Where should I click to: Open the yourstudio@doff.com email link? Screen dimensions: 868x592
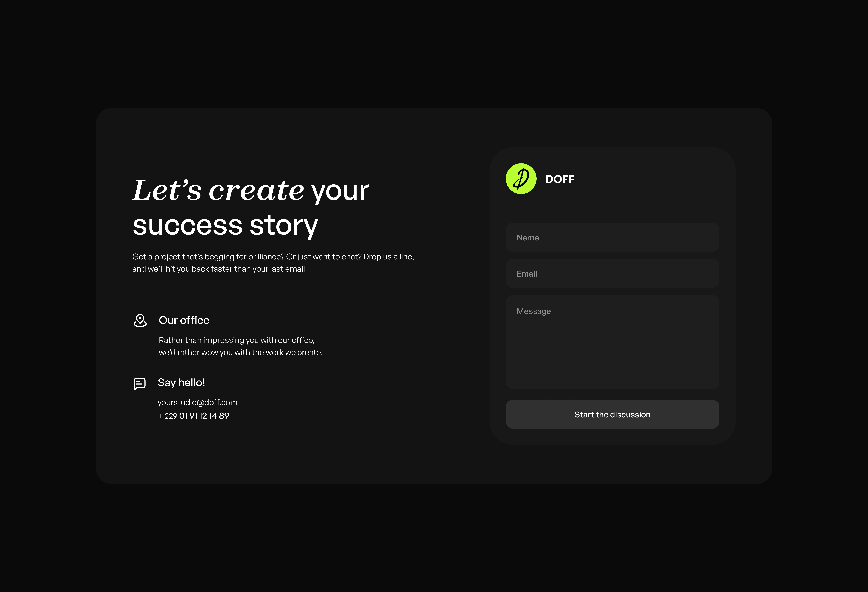tap(197, 402)
